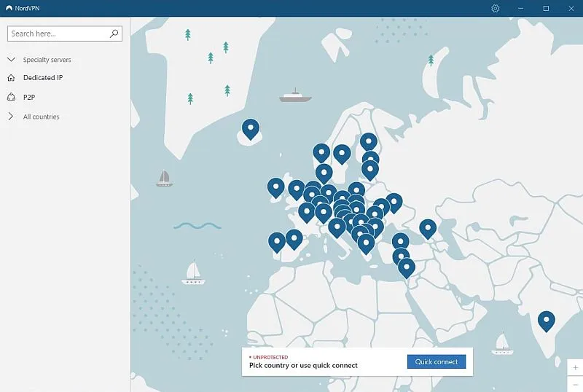Open settings via the gear icon
The image size is (583, 392).
tap(495, 8)
